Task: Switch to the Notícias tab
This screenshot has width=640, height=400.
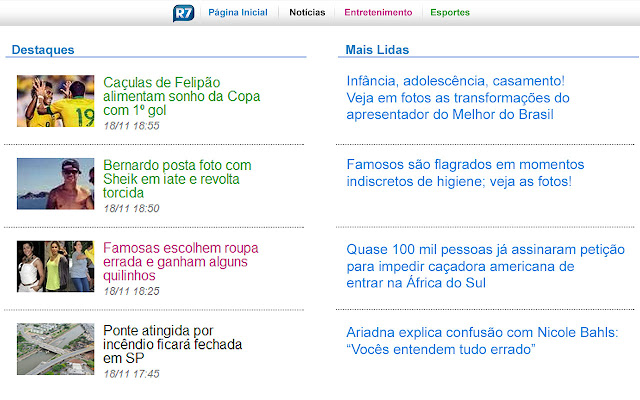Action: pos(307,13)
